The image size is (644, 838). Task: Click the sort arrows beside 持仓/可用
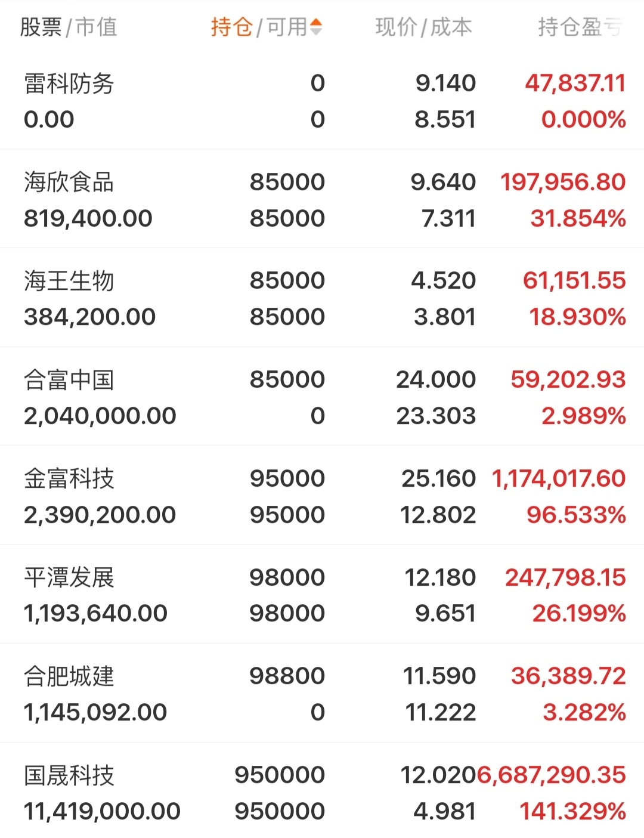point(317,27)
